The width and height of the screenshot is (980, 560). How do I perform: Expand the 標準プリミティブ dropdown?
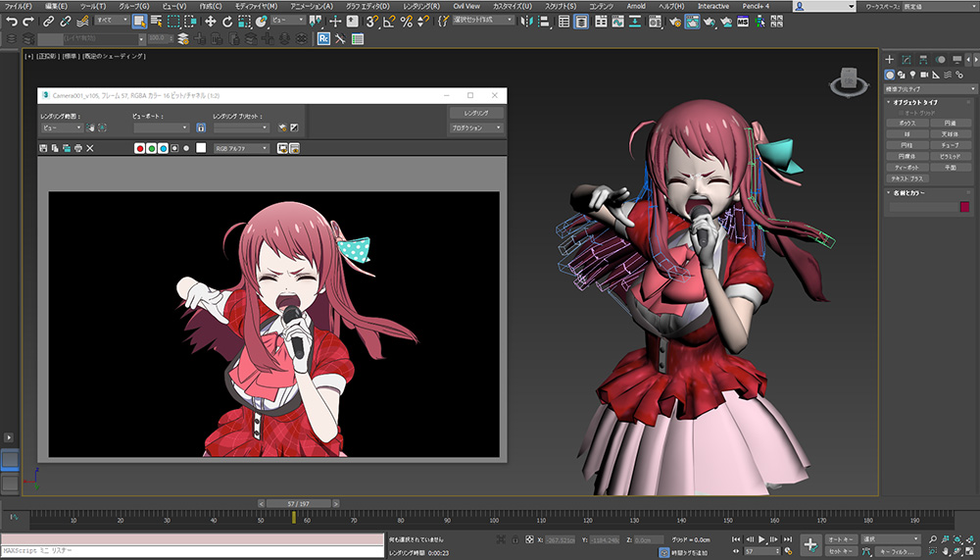click(929, 88)
